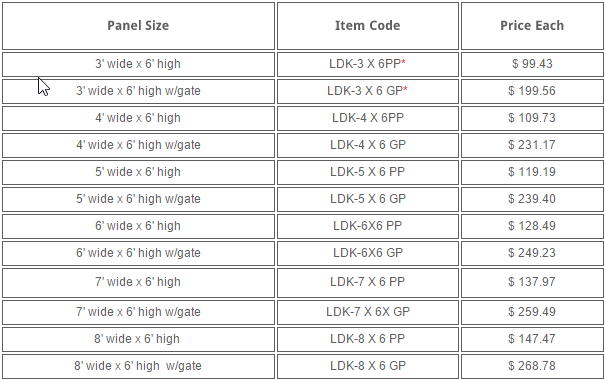Viewport: 606px width, 380px height.
Task: Click item code LDK-3 X 6PP
Action: pos(365,64)
